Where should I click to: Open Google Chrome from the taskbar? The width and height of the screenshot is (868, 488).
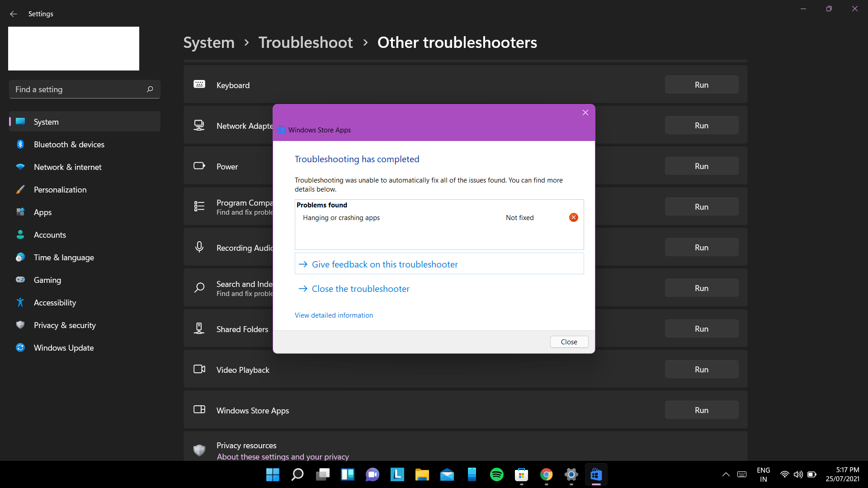[546, 474]
